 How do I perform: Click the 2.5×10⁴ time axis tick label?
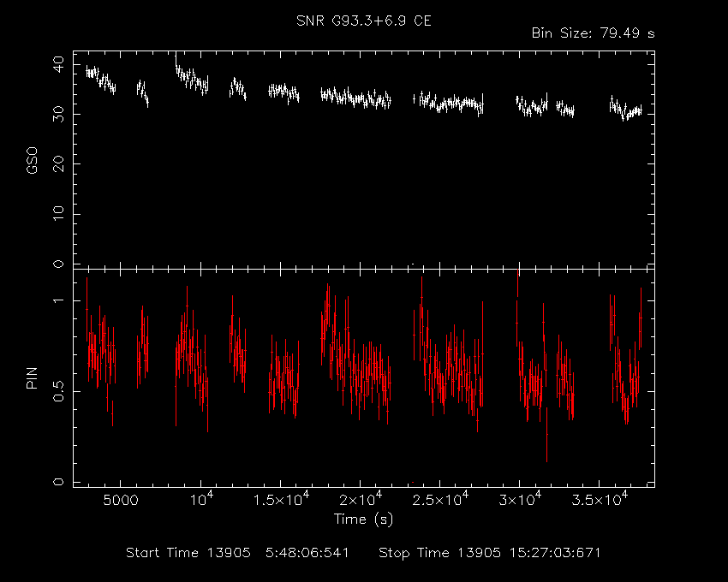click(440, 498)
